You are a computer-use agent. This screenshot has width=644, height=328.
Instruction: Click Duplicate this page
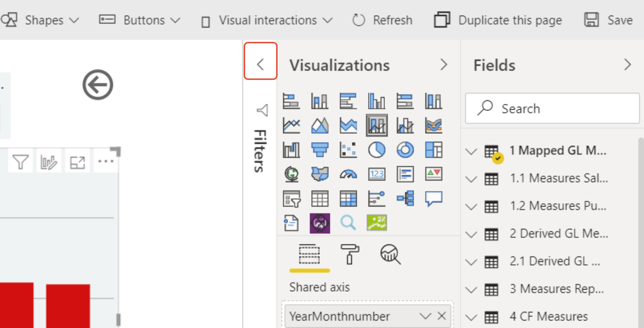tap(498, 20)
